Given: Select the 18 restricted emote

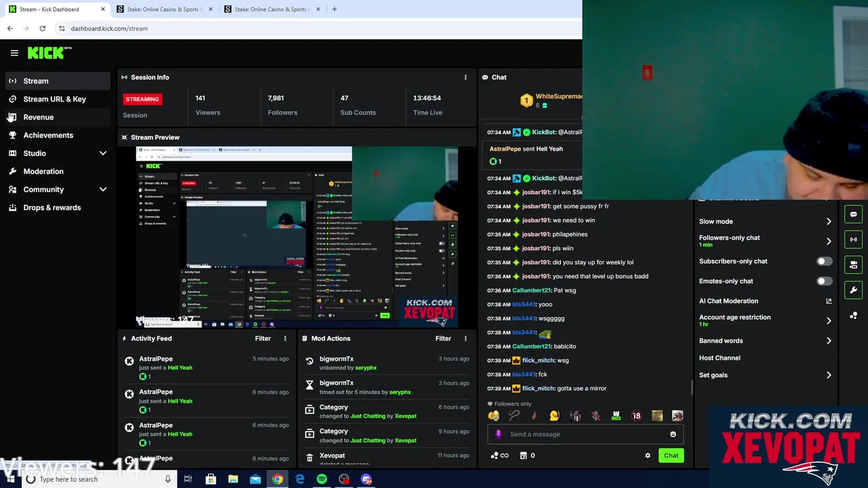Looking at the screenshot, I should click(x=636, y=415).
